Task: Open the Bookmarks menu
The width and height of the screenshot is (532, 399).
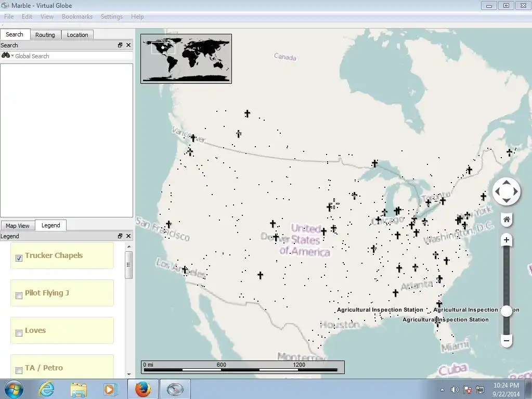Action: [x=77, y=17]
